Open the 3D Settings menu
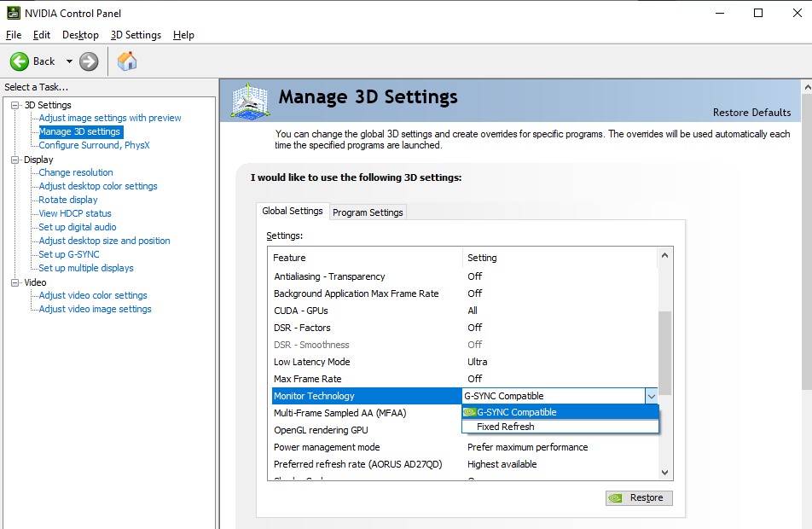Image resolution: width=812 pixels, height=529 pixels. 136,35
